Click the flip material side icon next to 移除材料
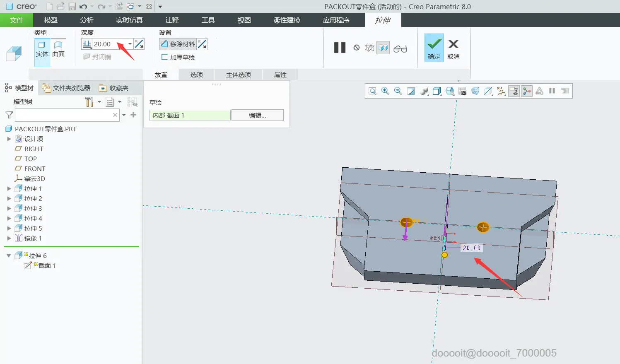 click(202, 44)
